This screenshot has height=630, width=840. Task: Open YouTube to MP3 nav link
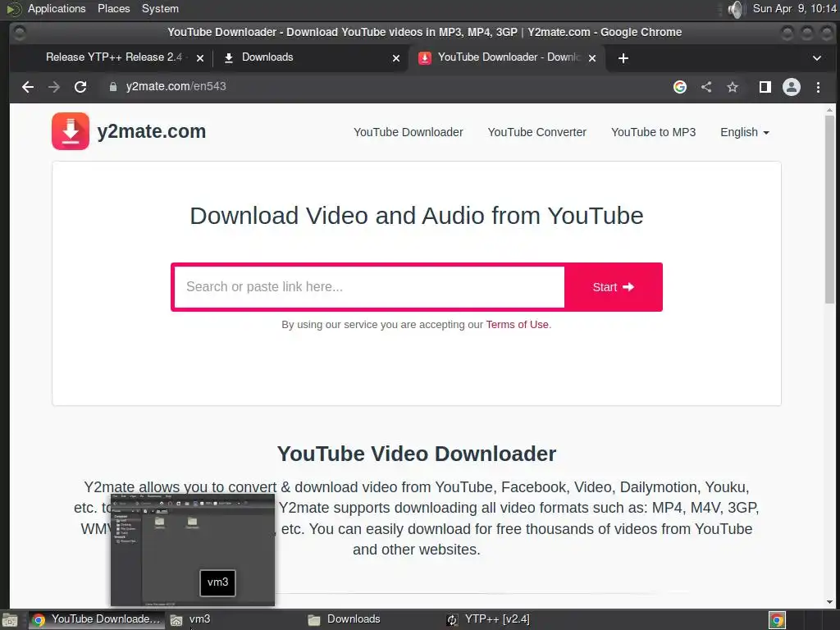653,132
